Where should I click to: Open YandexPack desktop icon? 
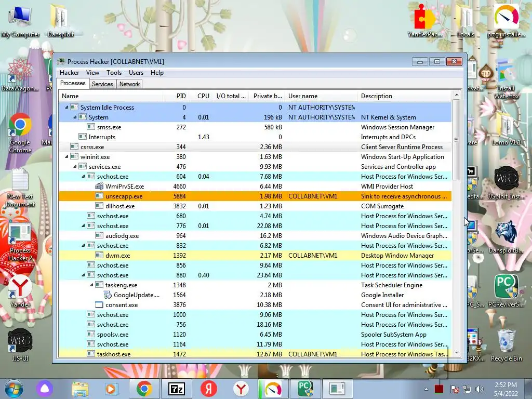[x=425, y=21]
